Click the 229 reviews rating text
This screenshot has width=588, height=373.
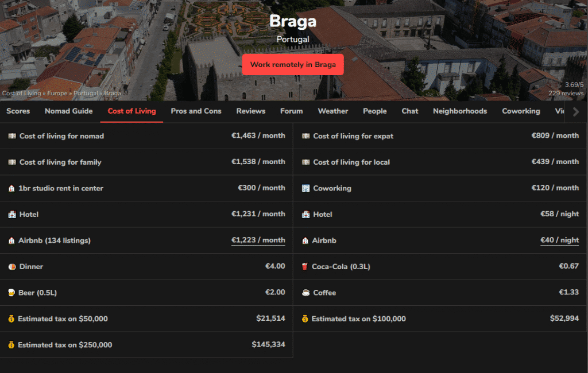566,94
